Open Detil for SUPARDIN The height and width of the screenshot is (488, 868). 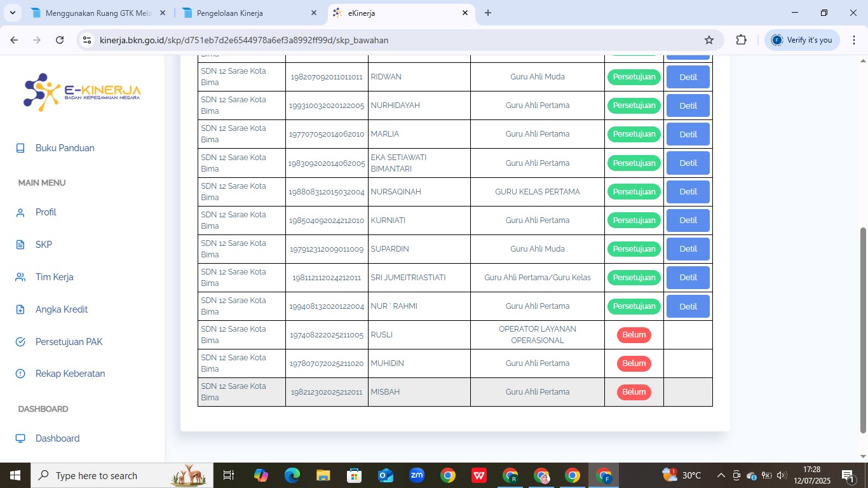688,248
